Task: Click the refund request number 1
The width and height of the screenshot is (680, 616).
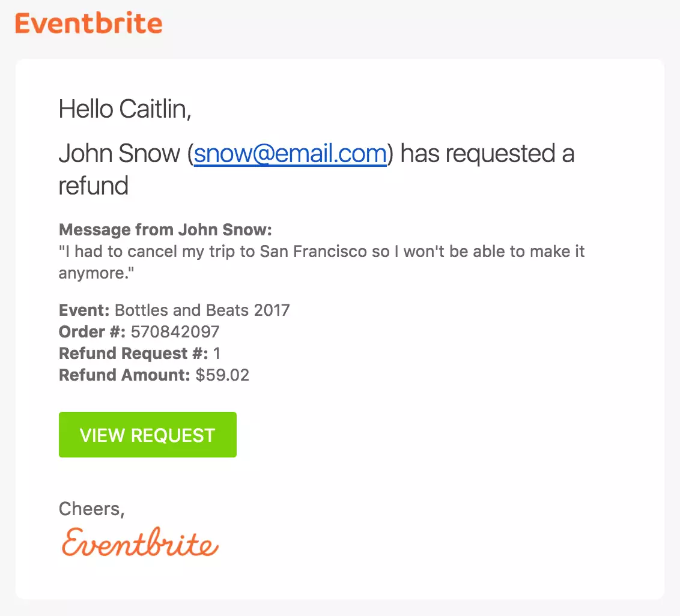Action: (x=217, y=354)
